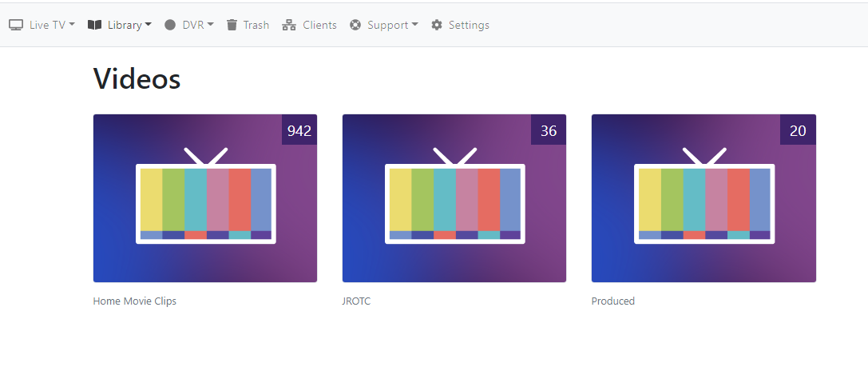The width and height of the screenshot is (868, 367).
Task: Expand the Support dropdown caret
Action: pyautogui.click(x=415, y=25)
